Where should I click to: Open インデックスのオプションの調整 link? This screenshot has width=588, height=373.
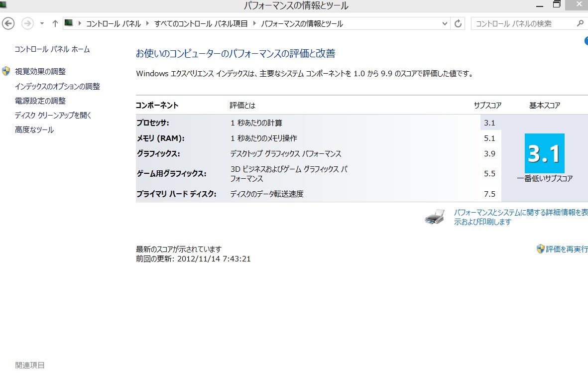click(x=57, y=86)
